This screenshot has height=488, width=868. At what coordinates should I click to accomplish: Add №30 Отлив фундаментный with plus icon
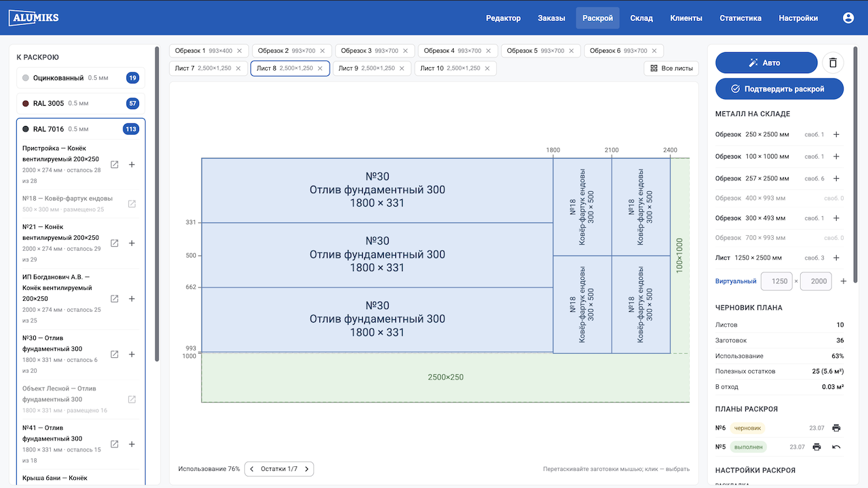coord(132,354)
